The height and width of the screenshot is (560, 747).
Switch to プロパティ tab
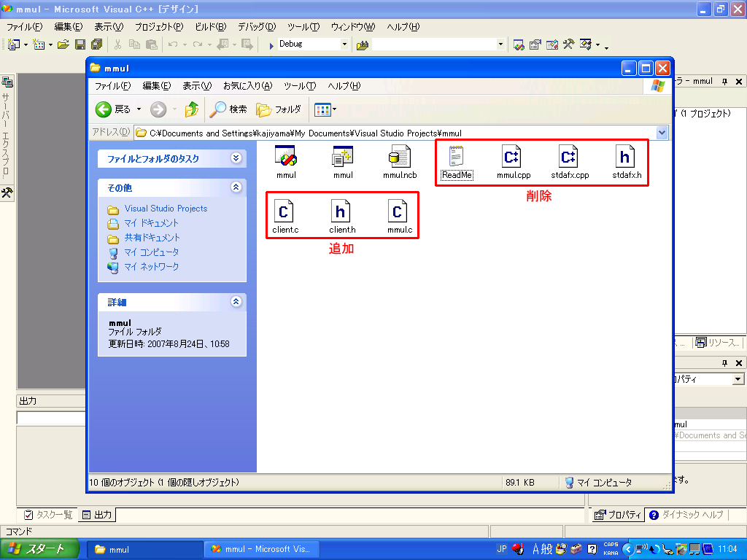coord(618,515)
